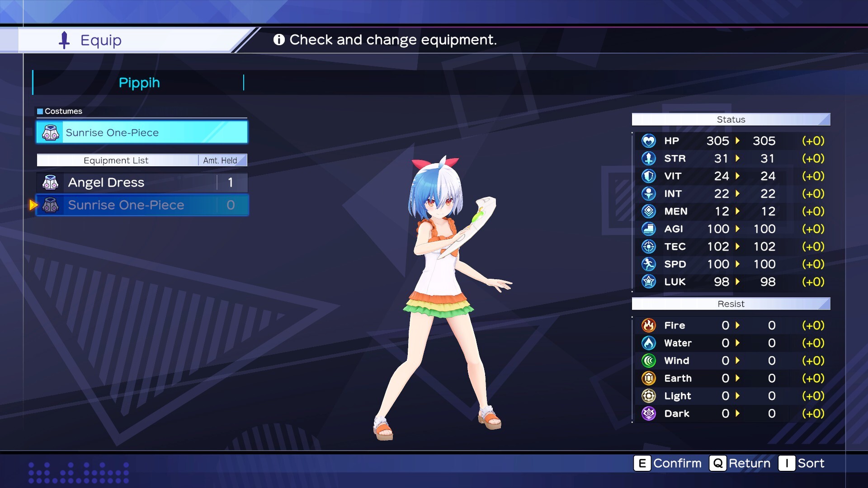868x488 pixels.
Task: Open the Amt. Held column header
Action: click(221, 160)
